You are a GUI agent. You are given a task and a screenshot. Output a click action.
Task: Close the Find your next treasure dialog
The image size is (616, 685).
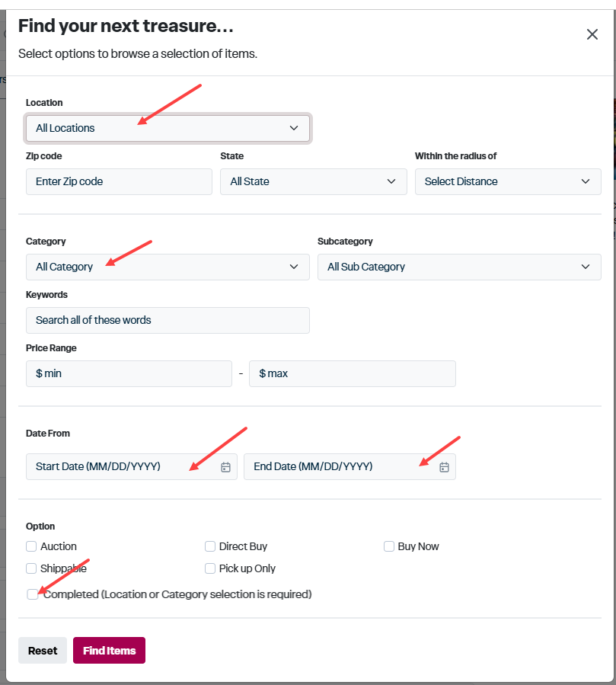click(592, 34)
